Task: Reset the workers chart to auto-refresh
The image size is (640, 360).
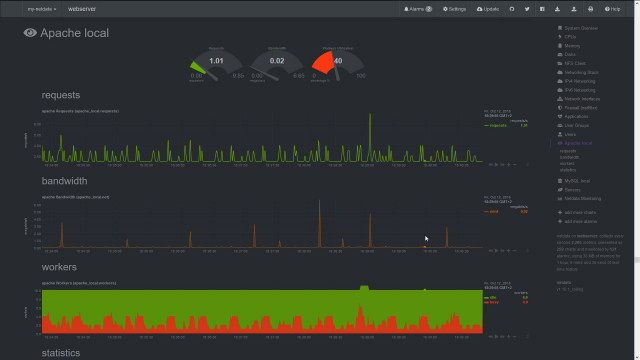Action: coord(497,337)
